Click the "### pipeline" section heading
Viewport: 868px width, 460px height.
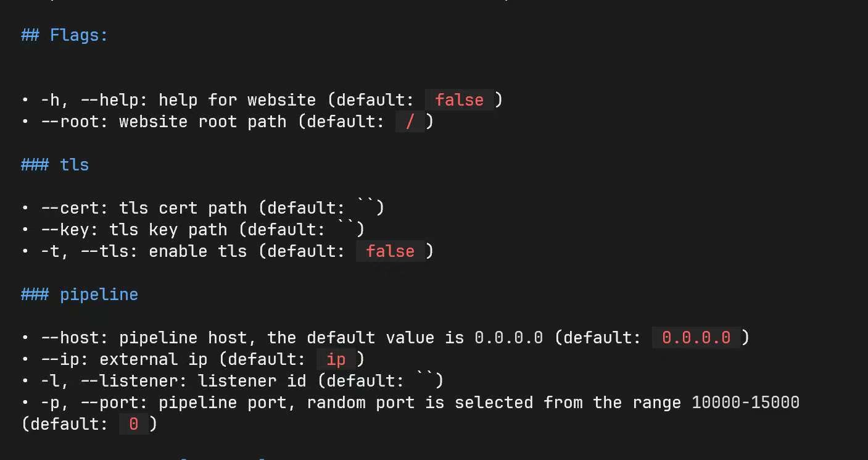pyautogui.click(x=80, y=295)
